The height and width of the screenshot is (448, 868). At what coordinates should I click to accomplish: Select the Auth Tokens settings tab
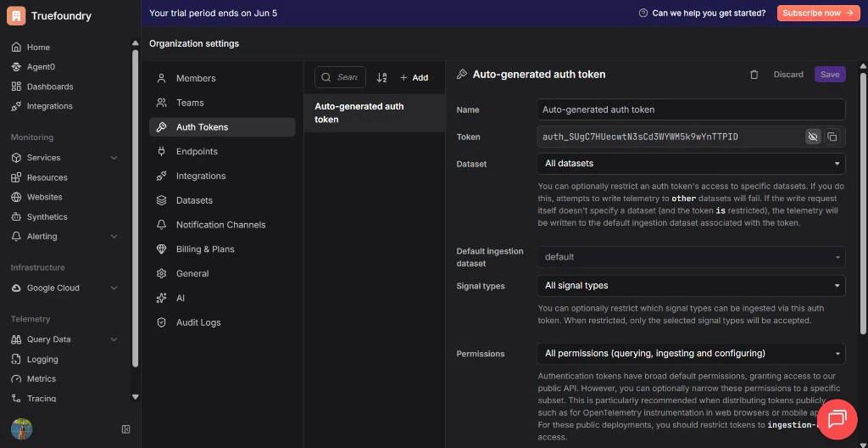[222, 127]
